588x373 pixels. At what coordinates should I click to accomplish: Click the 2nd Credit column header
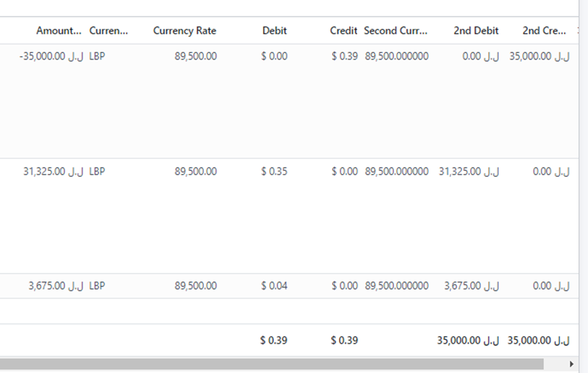tap(543, 31)
